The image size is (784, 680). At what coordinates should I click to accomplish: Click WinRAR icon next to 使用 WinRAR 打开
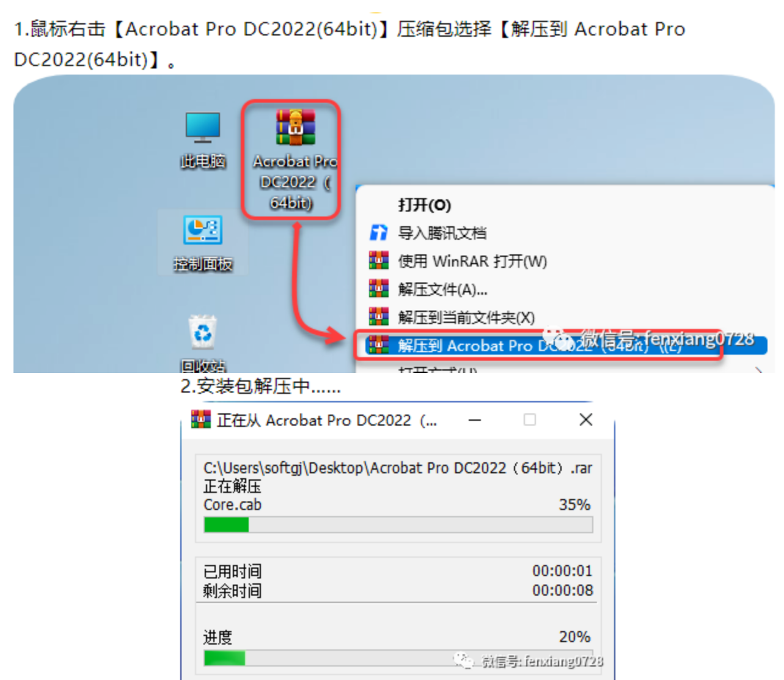(x=379, y=261)
